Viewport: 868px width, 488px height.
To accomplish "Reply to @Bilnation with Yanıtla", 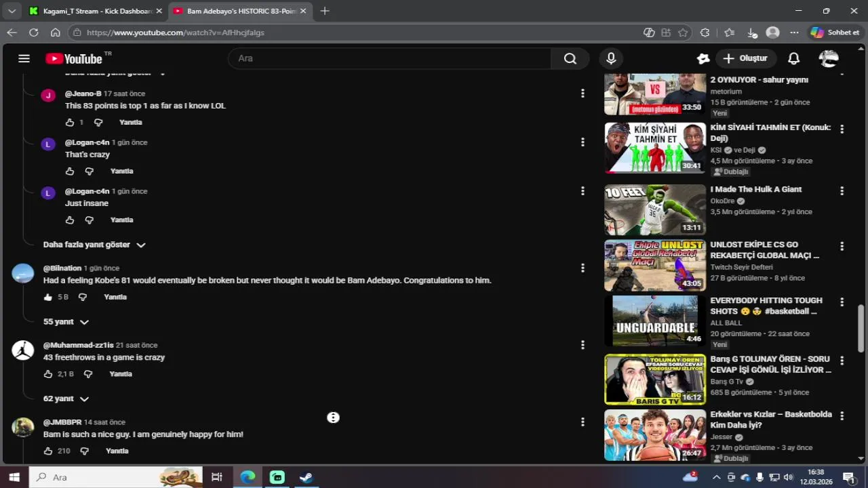I will point(115,298).
